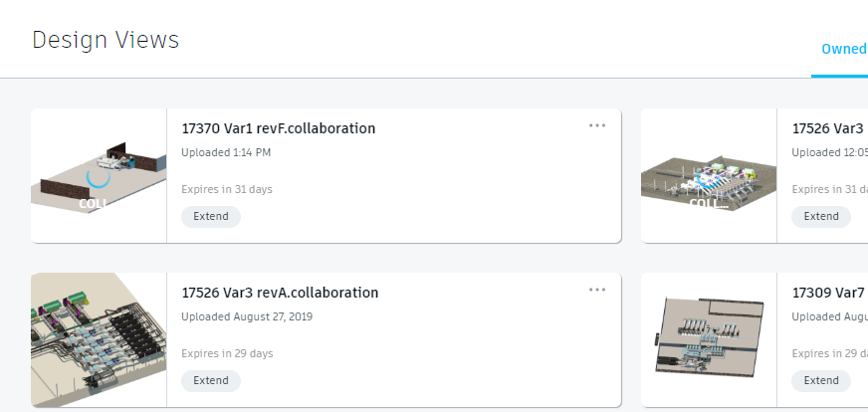Extend expiry of 17370 Var1 revF.collaboration

click(x=211, y=216)
